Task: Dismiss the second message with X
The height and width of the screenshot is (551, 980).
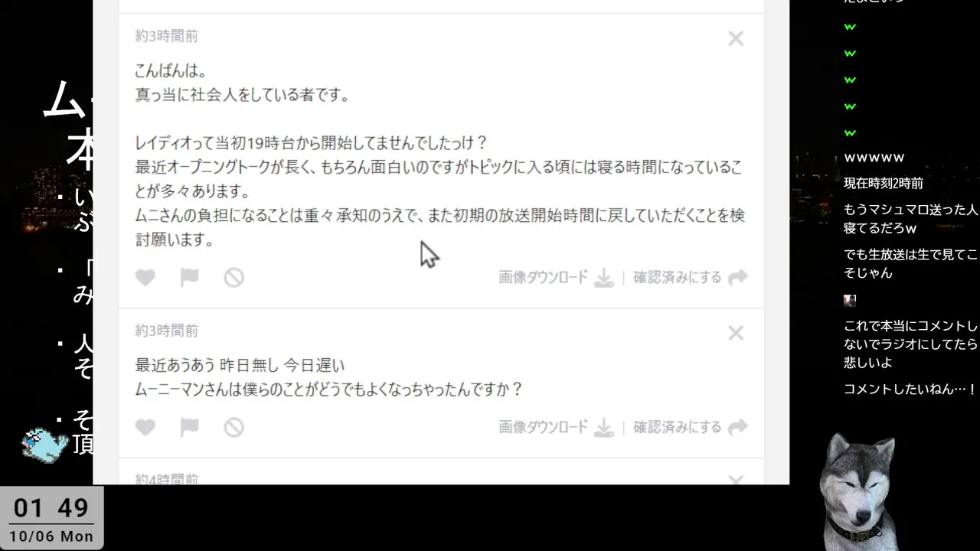Action: [736, 333]
